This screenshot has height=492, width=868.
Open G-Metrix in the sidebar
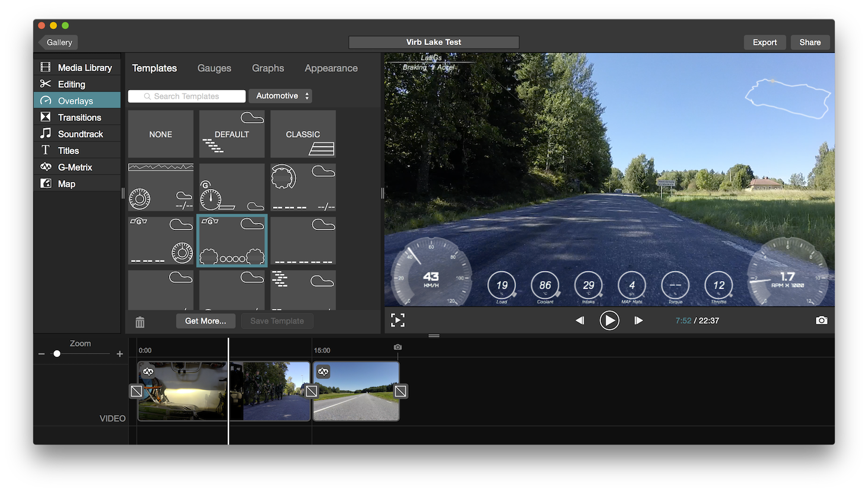[75, 167]
